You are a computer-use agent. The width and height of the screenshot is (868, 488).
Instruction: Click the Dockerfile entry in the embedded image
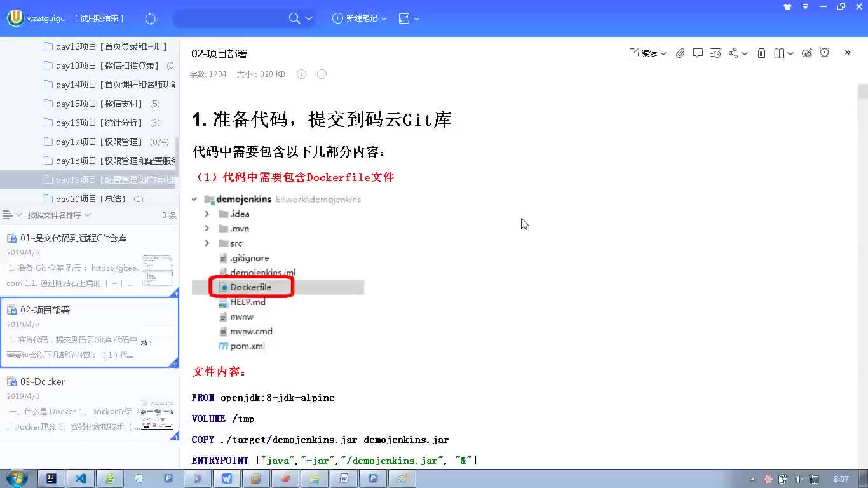click(250, 287)
